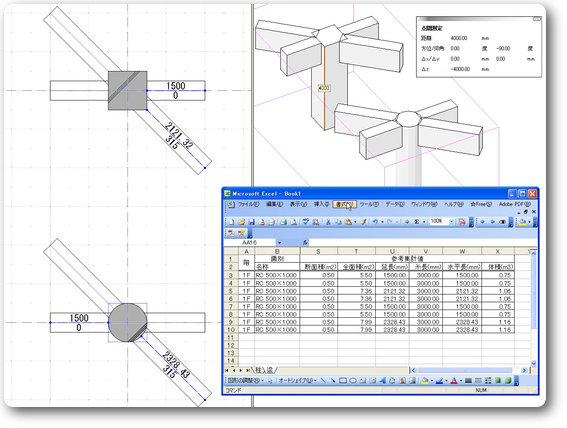The height and width of the screenshot is (428, 567).
Task: Switch to the 梁 sheet tab
Action: 270,370
